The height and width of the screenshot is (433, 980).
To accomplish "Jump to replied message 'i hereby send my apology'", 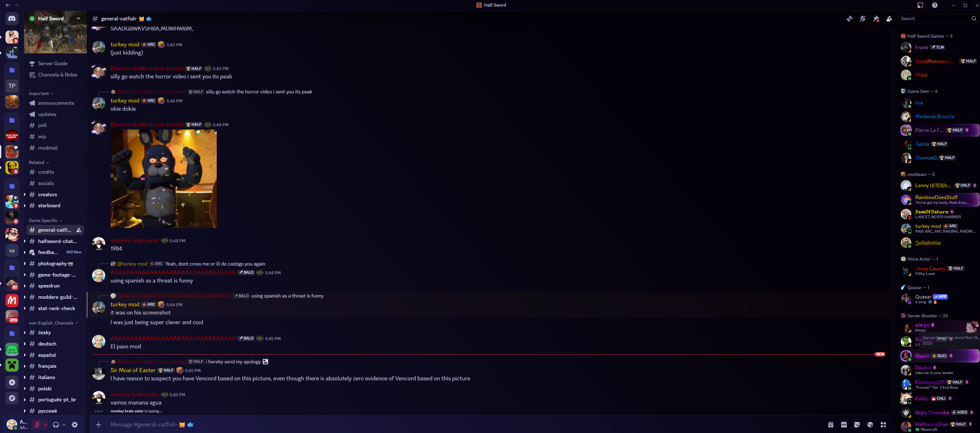I will (x=233, y=362).
